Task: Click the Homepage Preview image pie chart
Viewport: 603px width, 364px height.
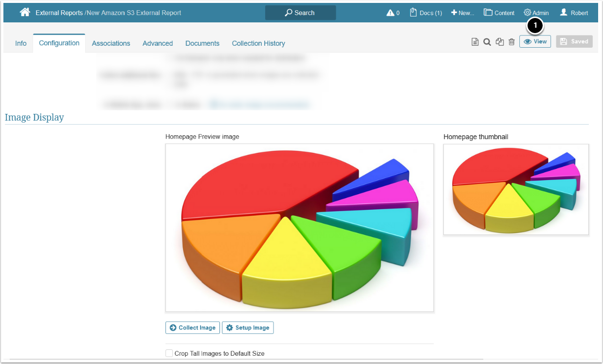Action: [299, 227]
